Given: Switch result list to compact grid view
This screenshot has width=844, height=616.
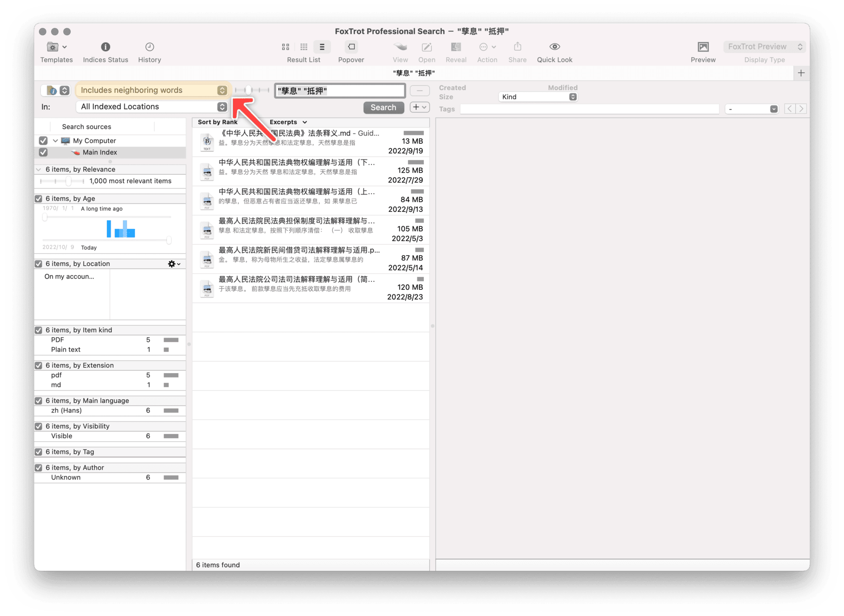Looking at the screenshot, I should click(x=304, y=47).
